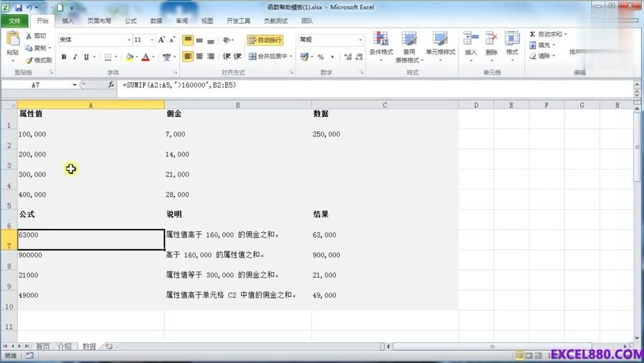
Task: Select the increase decimal places icon
Action: (347, 56)
